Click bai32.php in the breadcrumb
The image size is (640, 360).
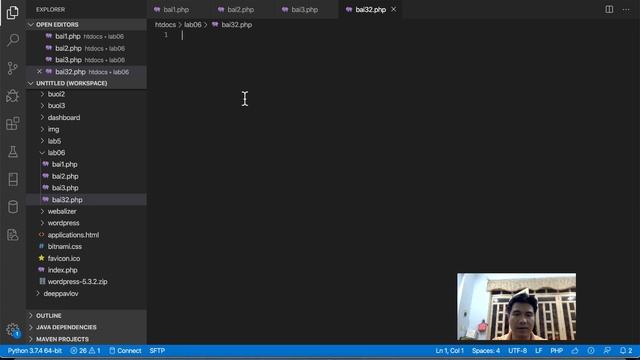click(236, 25)
